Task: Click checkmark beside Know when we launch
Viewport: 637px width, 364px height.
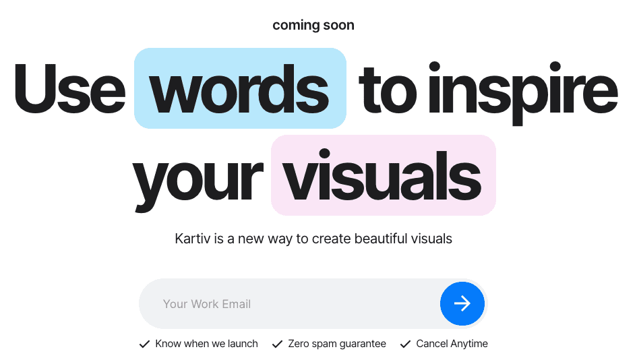Action: 144,344
